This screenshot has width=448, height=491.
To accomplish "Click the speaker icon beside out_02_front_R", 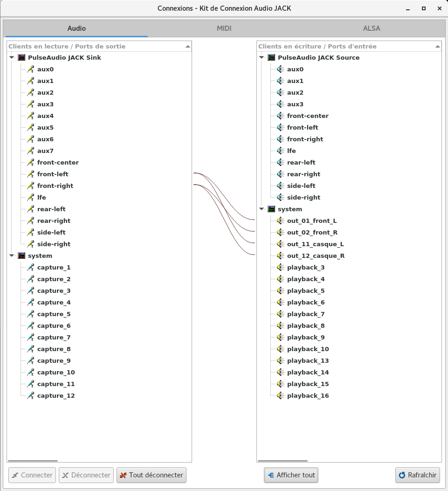I will tap(280, 232).
